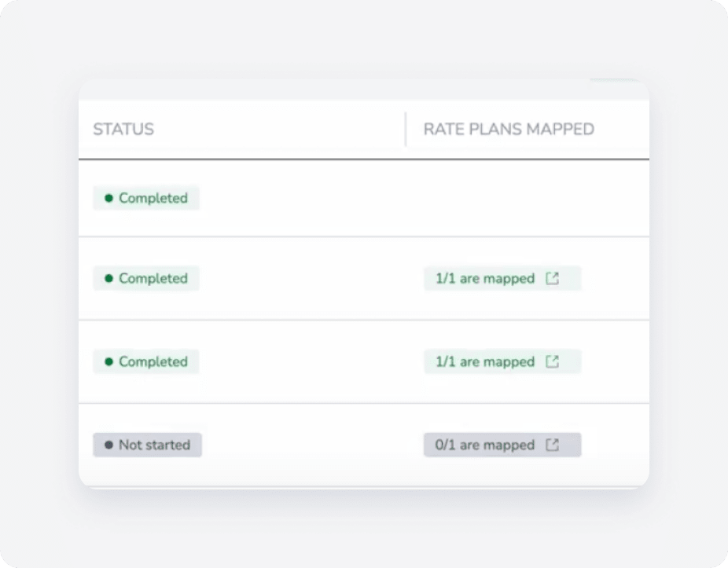Select the Not started status badge

(147, 445)
